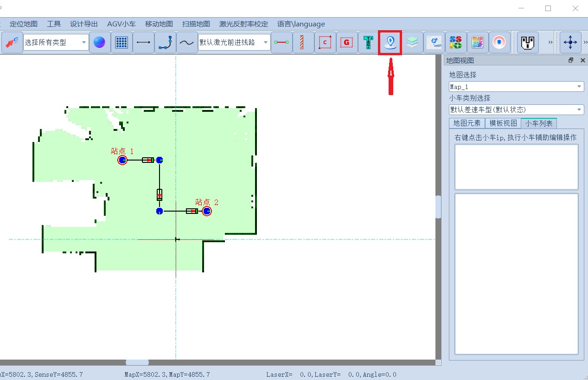This screenshot has height=380, width=588.
Task: Click the stacked layers icon
Action: [x=412, y=43]
